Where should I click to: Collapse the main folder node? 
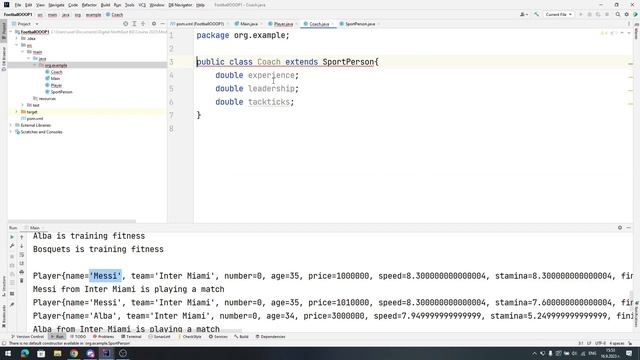click(23, 52)
